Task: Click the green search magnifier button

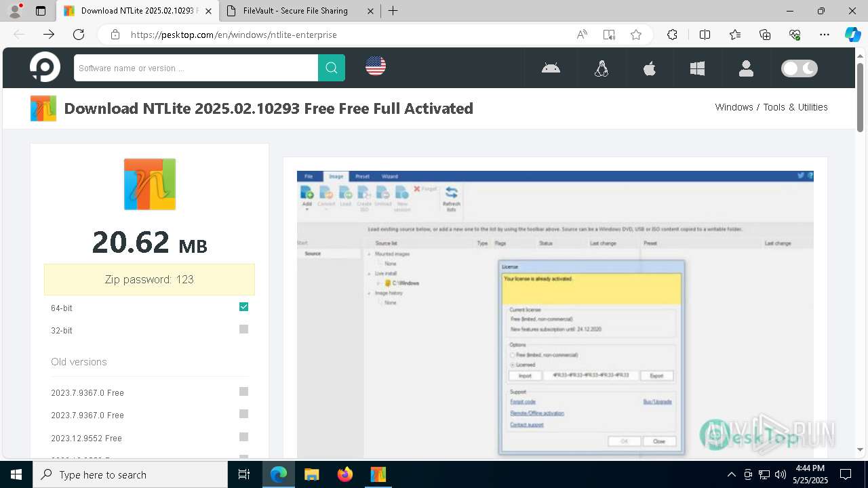Action: pyautogui.click(x=332, y=68)
